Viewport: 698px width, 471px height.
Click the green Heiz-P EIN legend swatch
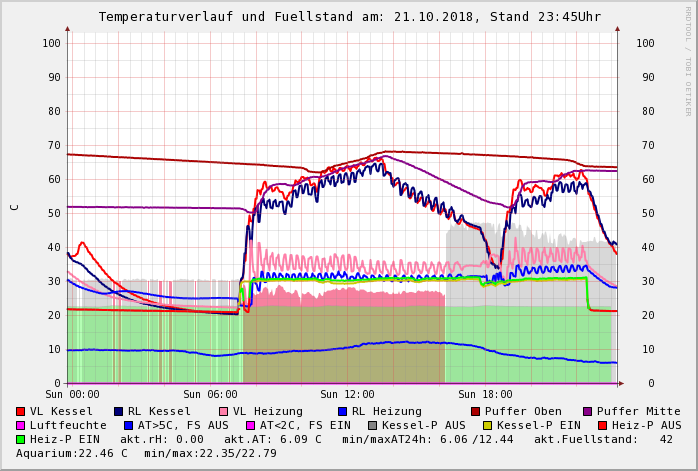click(21, 439)
